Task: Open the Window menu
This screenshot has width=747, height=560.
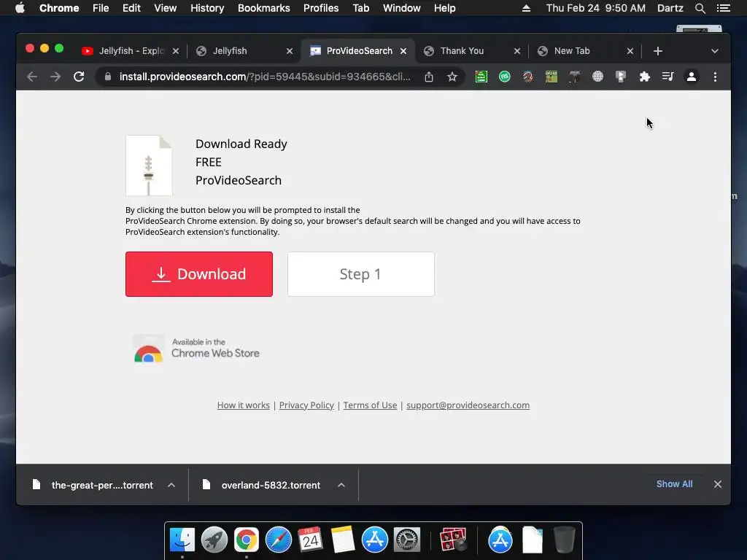Action: coord(402,8)
